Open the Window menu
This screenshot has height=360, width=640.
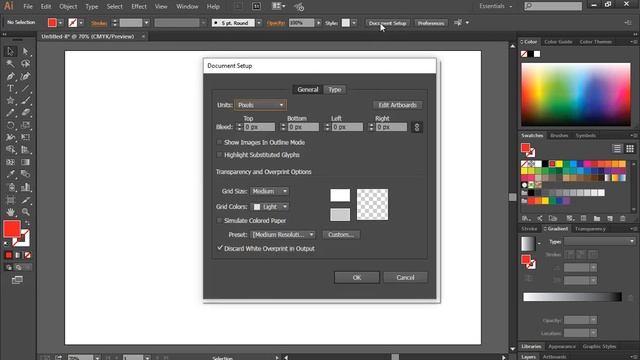click(187, 7)
